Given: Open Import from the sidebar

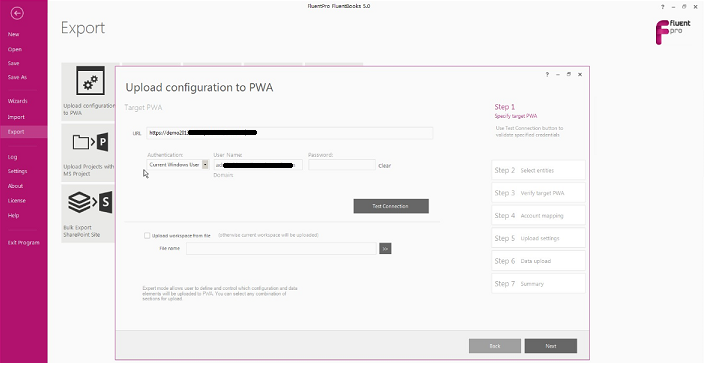Looking at the screenshot, I should point(16,117).
